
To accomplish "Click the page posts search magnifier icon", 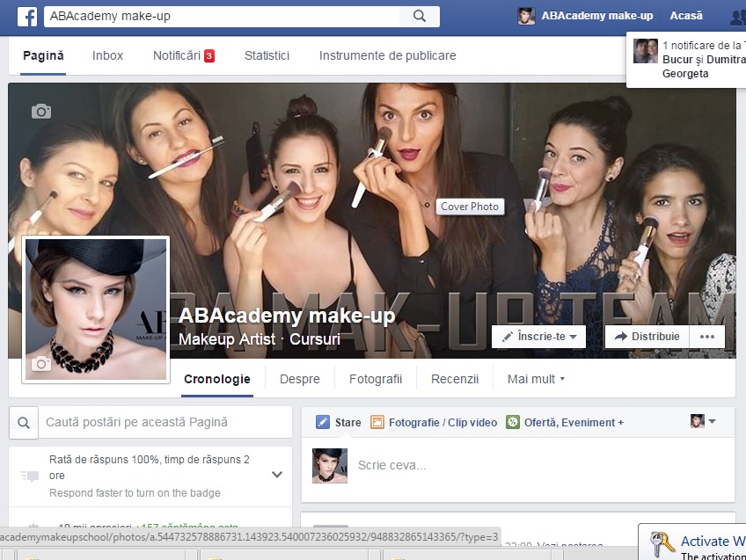I will click(23, 423).
